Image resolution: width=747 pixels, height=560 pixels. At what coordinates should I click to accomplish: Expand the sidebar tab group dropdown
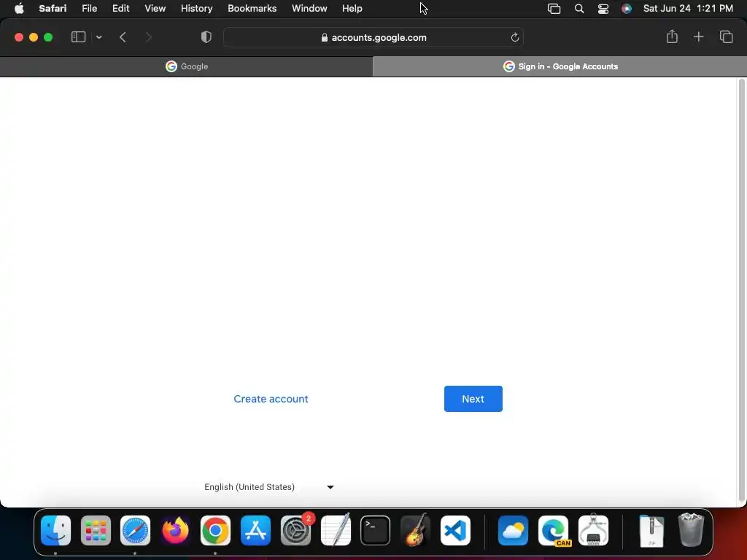[98, 37]
